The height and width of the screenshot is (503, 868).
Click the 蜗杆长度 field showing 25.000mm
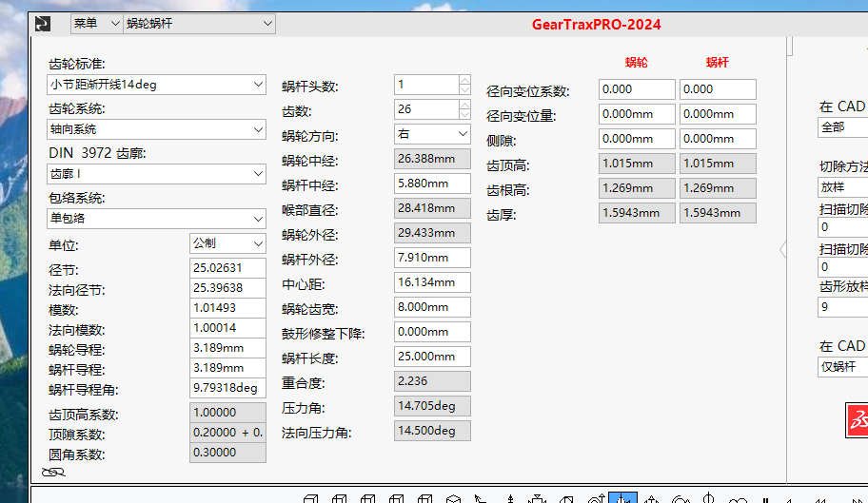tap(432, 357)
